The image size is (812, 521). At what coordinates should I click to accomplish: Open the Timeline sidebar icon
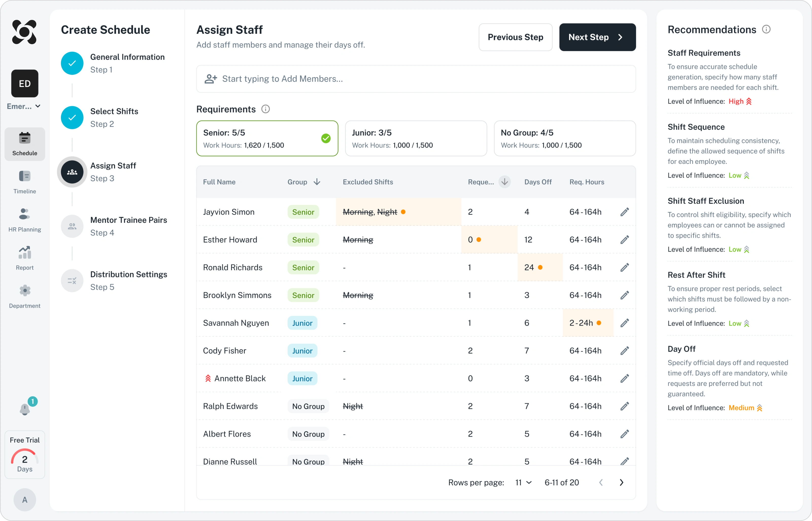[x=25, y=176]
